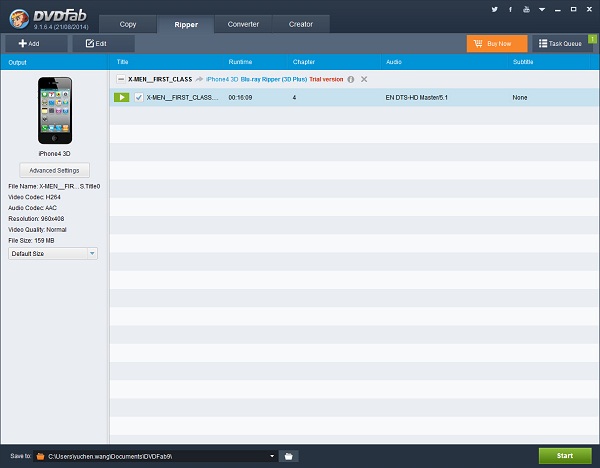600x468 pixels.
Task: Click the Trial version label
Action: [x=326, y=79]
